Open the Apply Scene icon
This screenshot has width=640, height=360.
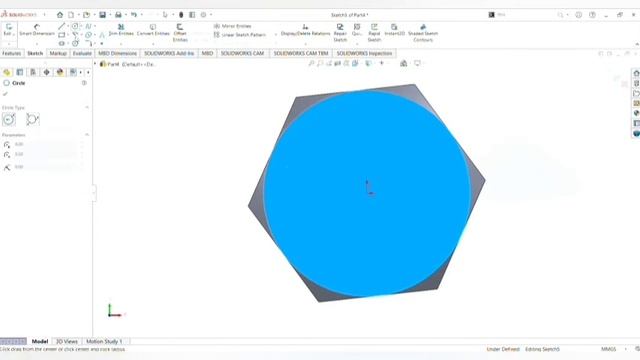[404, 63]
